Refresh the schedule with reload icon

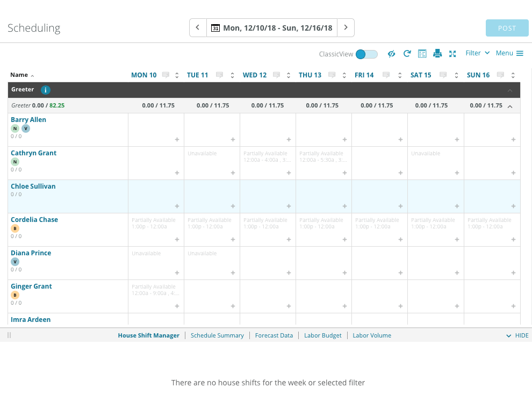coord(407,53)
